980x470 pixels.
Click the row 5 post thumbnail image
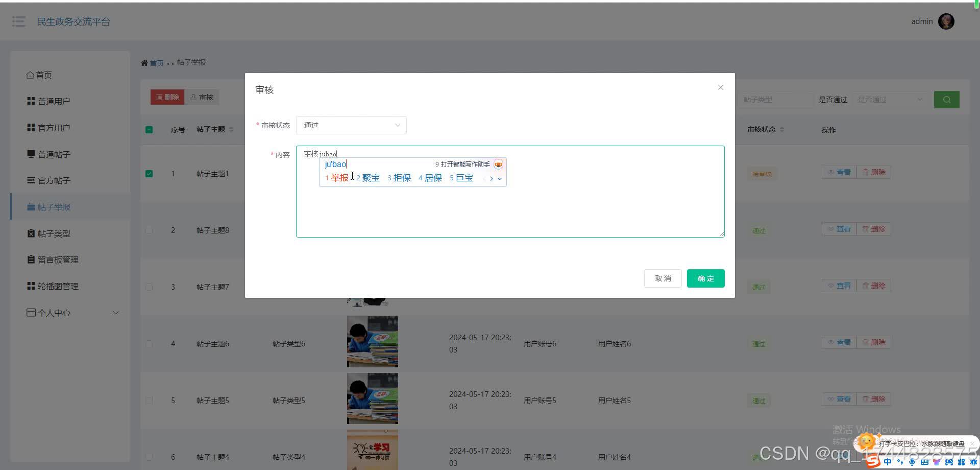pos(373,398)
